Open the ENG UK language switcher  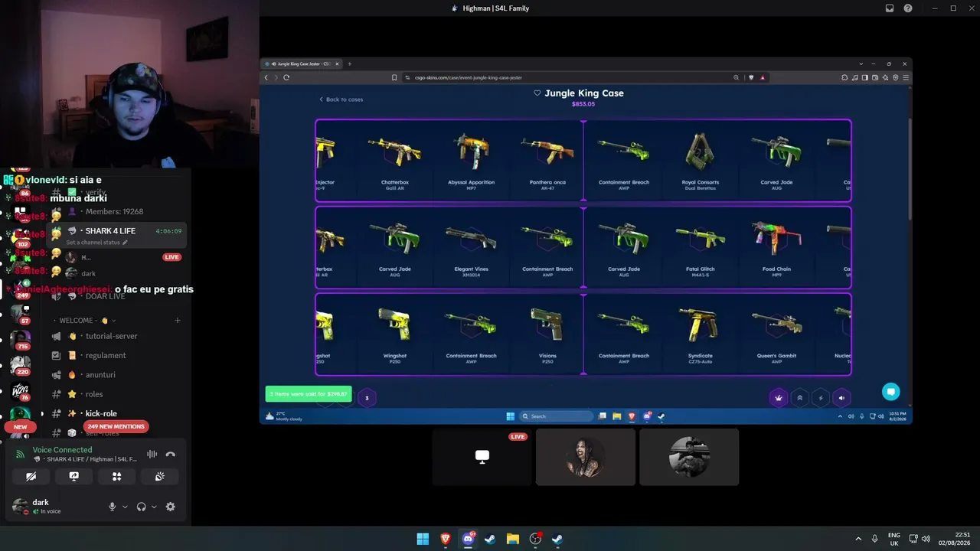(x=894, y=539)
